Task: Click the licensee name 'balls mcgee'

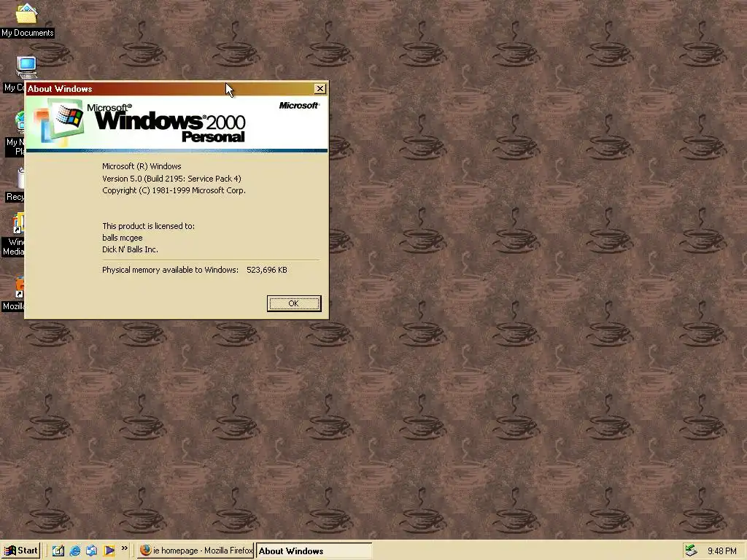Action: (x=123, y=238)
